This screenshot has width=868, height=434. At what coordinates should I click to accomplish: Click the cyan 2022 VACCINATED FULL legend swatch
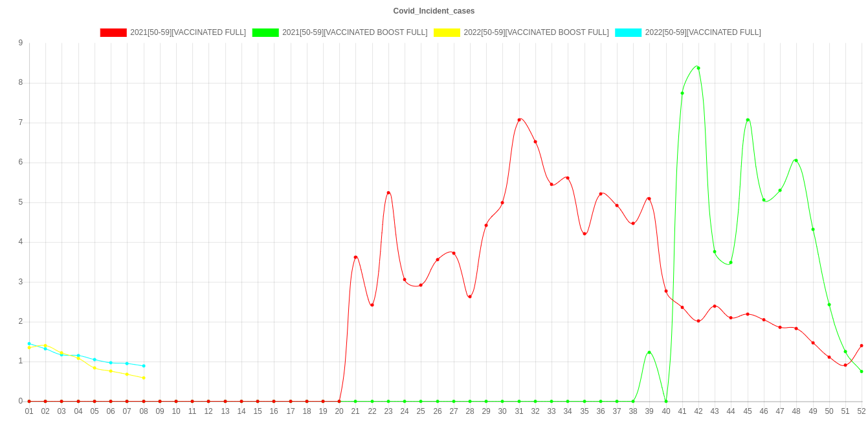[x=628, y=32]
